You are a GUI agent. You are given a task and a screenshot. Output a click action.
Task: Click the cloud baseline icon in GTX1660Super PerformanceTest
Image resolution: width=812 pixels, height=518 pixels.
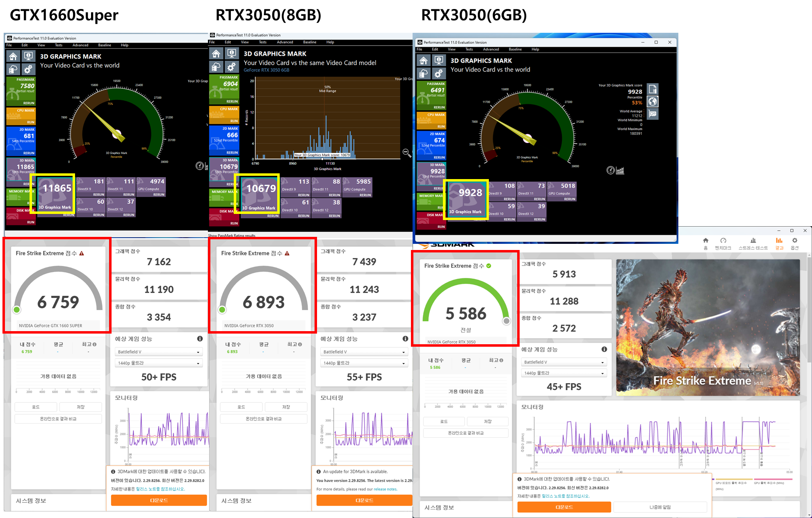pos(13,69)
